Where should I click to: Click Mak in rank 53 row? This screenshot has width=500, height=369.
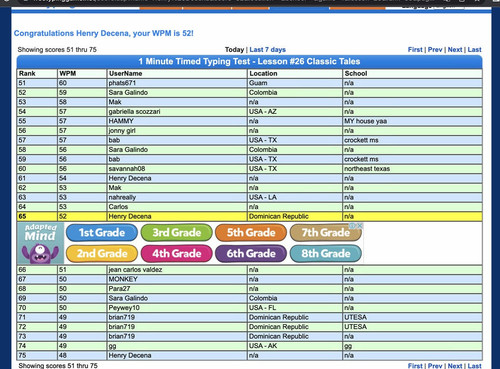[x=115, y=102]
